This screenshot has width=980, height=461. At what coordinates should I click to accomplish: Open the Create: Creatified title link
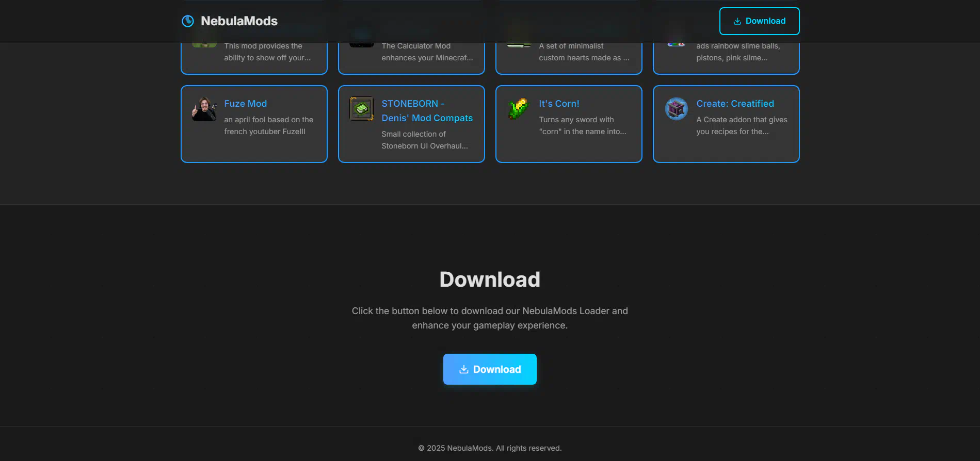coord(735,104)
